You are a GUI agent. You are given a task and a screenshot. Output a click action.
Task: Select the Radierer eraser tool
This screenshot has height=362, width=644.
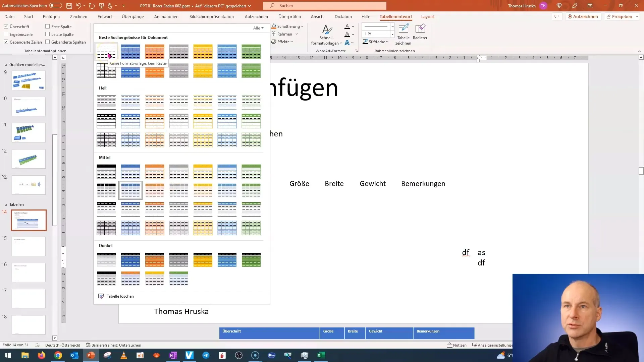420,32
